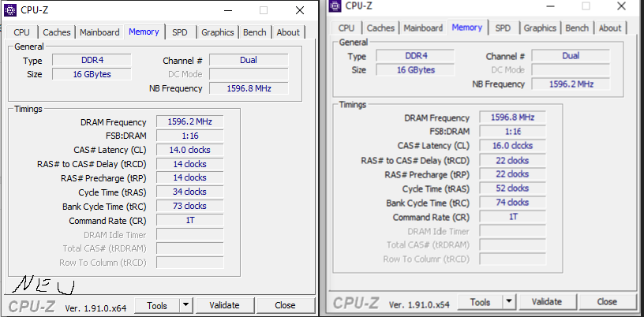
Task: Open the Graphics tab in the right window
Action: click(540, 28)
